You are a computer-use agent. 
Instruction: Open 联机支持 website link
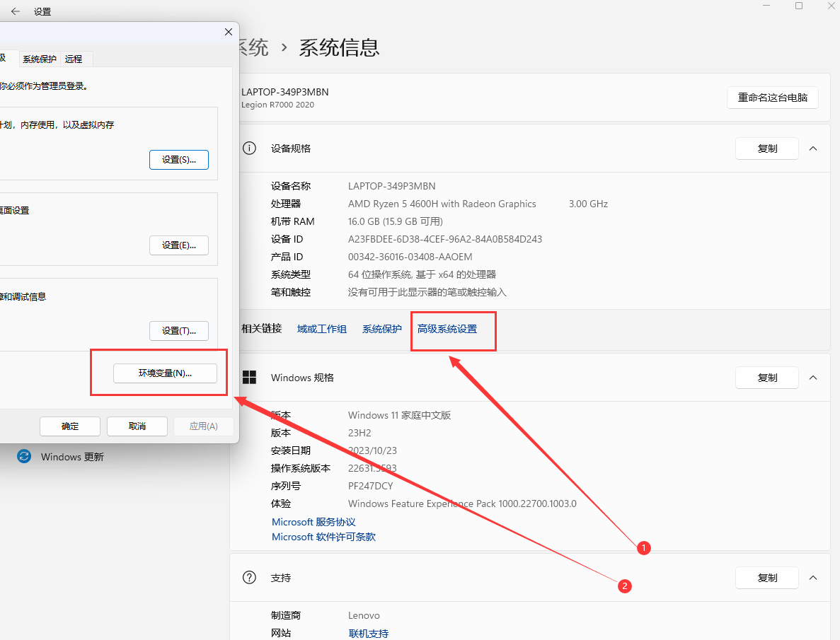369,634
